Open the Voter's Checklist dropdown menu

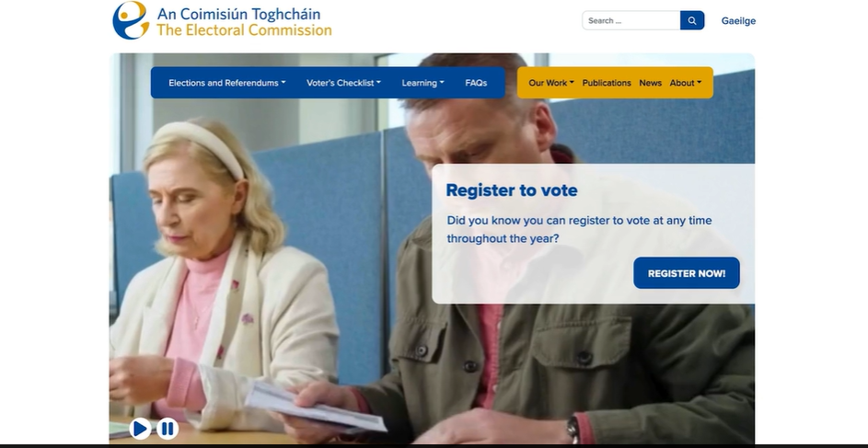[343, 83]
